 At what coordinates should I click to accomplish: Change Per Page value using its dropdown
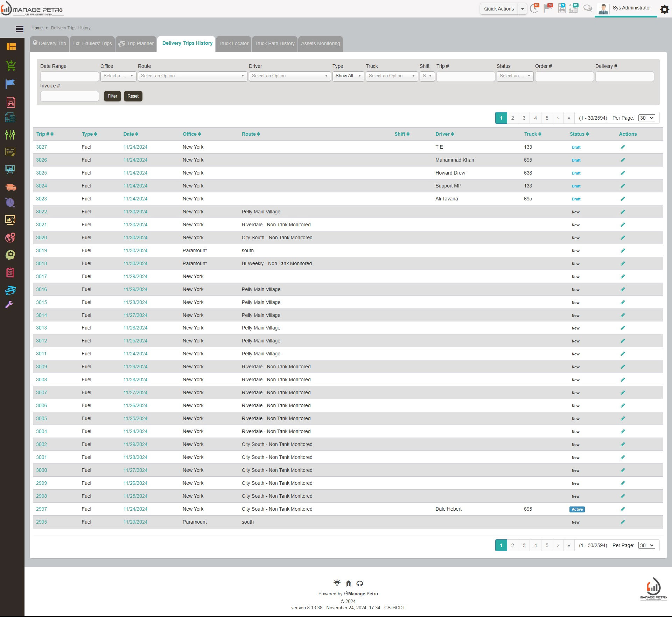tap(646, 118)
